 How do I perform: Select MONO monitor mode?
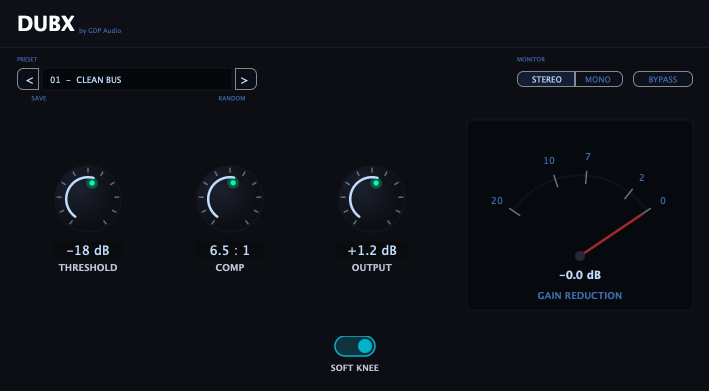[598, 80]
